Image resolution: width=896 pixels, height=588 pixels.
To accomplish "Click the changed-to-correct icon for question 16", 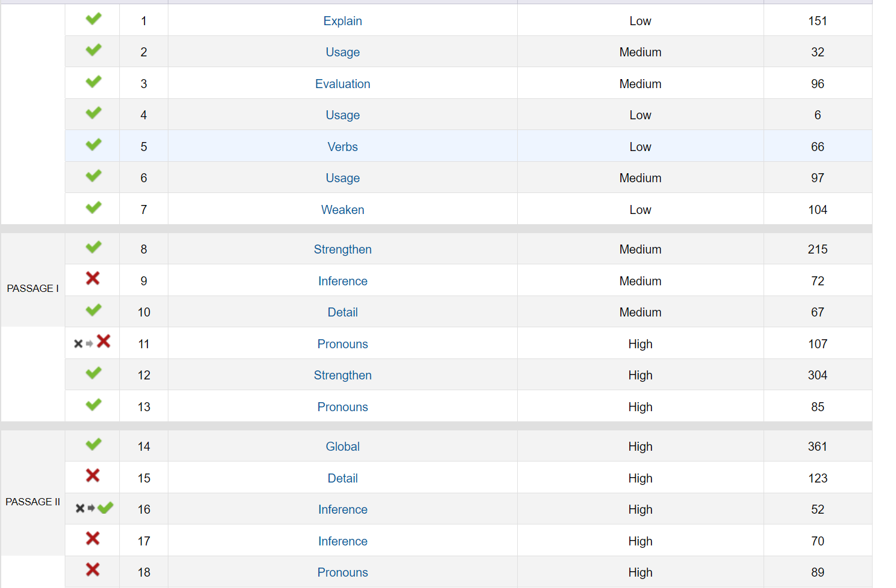I will tap(94, 508).
